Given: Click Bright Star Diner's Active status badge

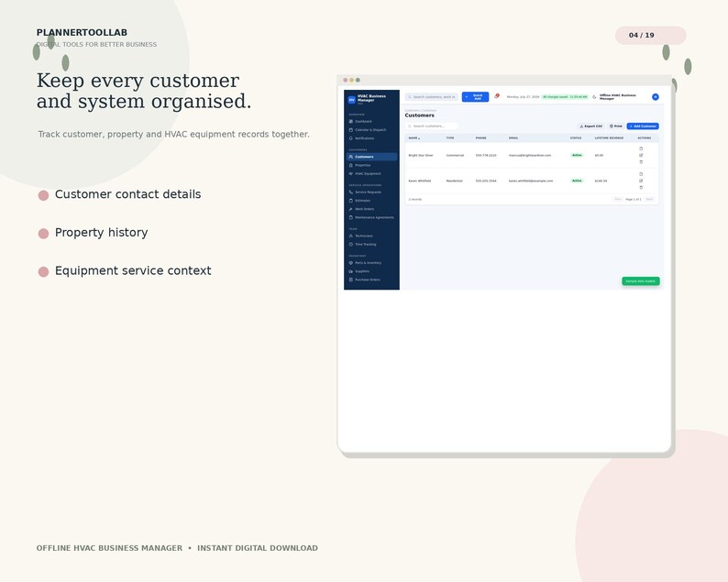Looking at the screenshot, I should coord(577,155).
